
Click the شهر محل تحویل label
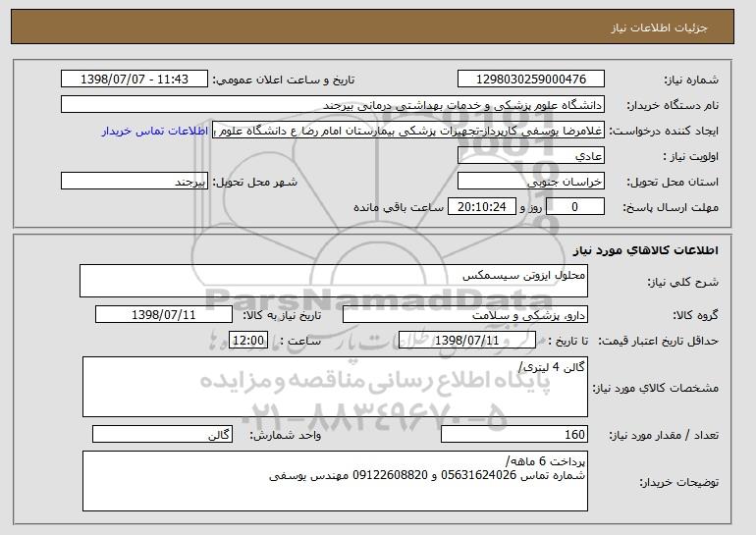[255, 182]
